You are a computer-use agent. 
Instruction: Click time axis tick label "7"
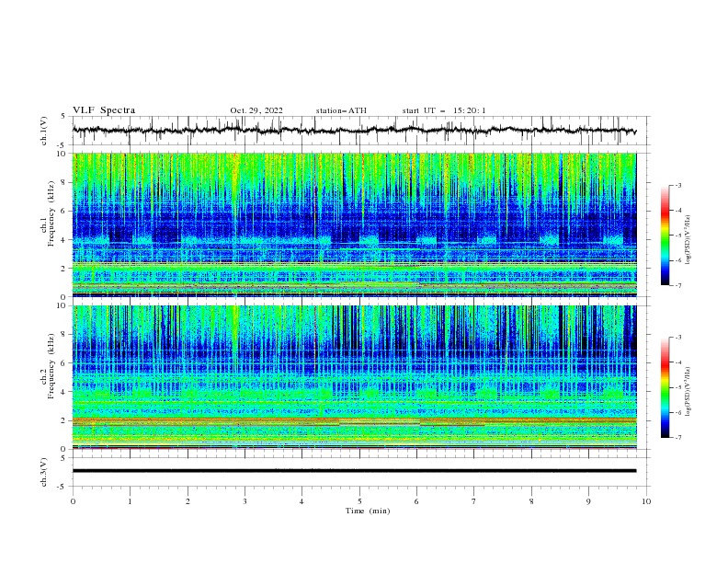pyautogui.click(x=474, y=501)
